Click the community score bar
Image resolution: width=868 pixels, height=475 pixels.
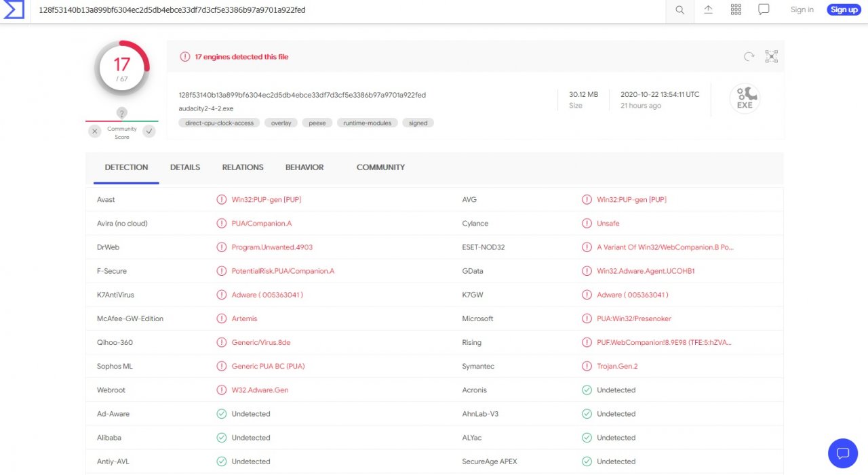[x=122, y=121]
